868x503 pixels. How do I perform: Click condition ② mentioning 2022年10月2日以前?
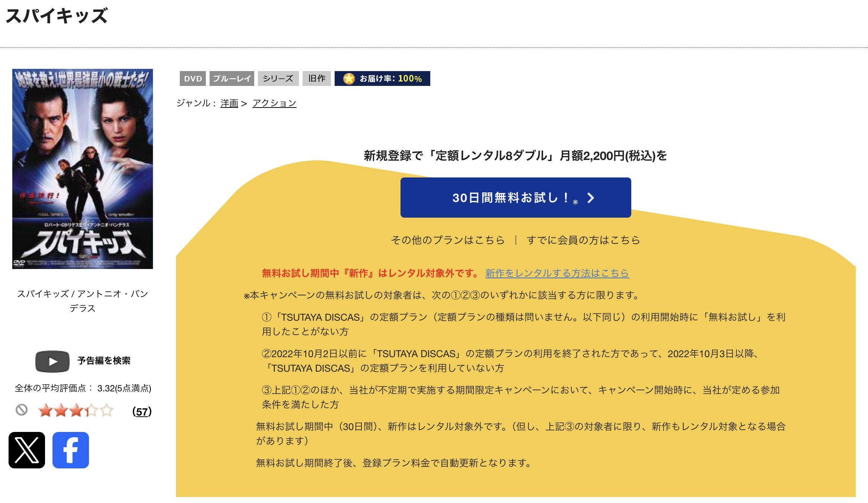click(511, 361)
